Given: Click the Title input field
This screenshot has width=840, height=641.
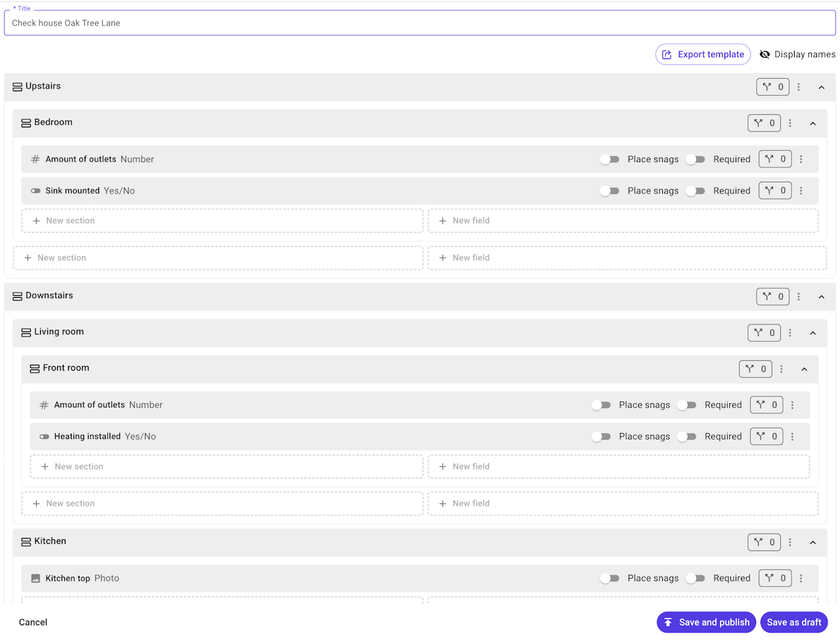Looking at the screenshot, I should [x=420, y=23].
